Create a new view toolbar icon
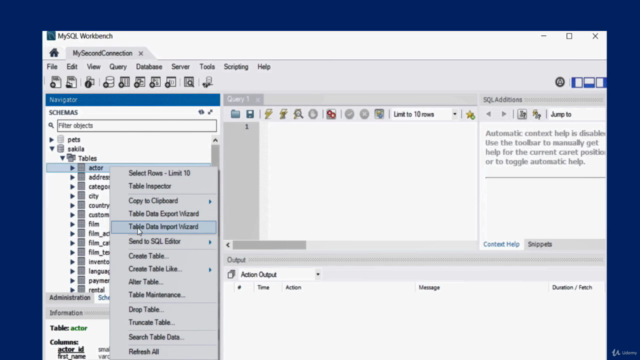 (x=139, y=82)
